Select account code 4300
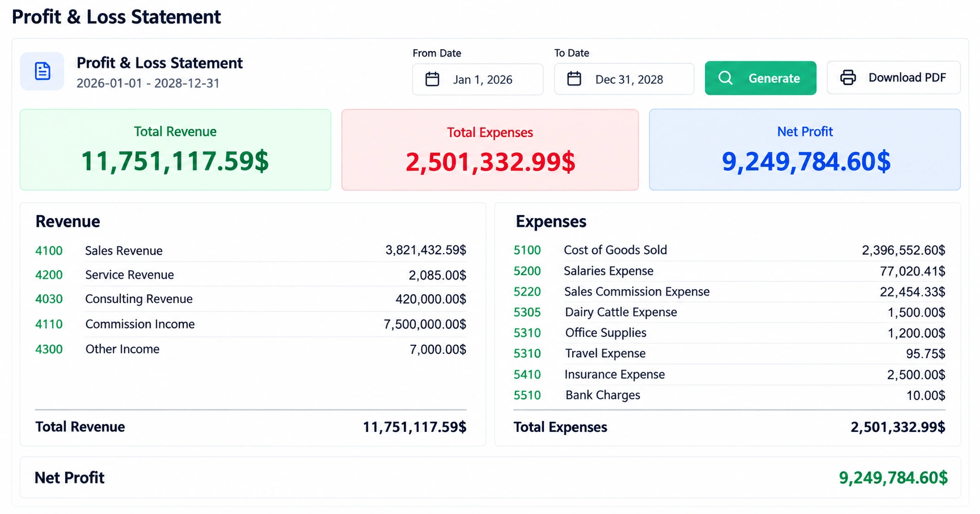Viewport: 980px width, 514px height. click(49, 349)
